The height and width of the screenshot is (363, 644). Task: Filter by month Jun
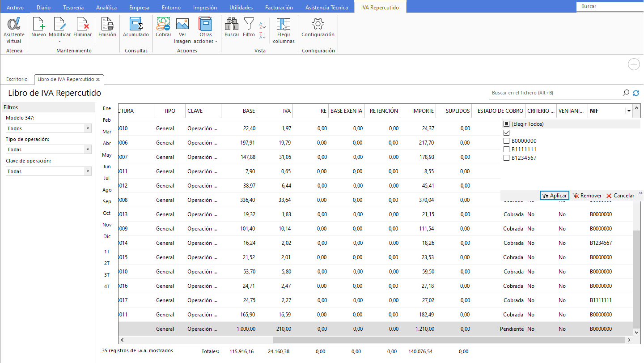coord(107,167)
